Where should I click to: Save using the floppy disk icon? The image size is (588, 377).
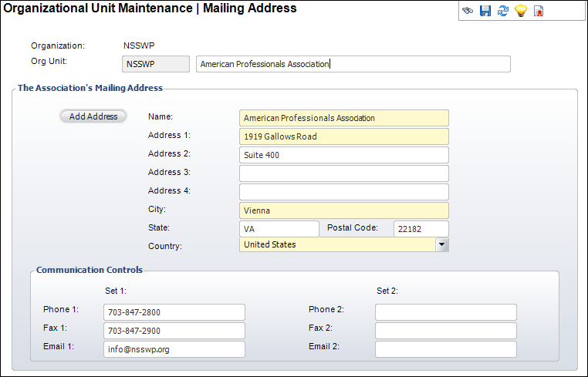pos(485,11)
